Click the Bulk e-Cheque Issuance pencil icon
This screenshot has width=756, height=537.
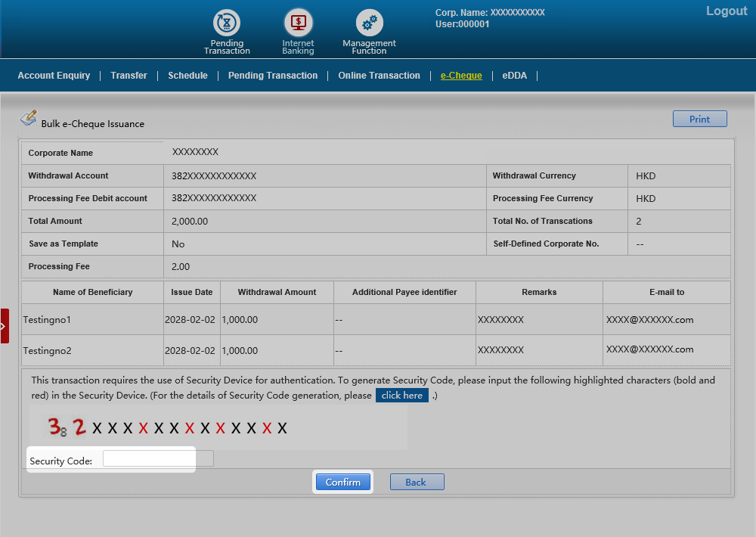pyautogui.click(x=28, y=119)
